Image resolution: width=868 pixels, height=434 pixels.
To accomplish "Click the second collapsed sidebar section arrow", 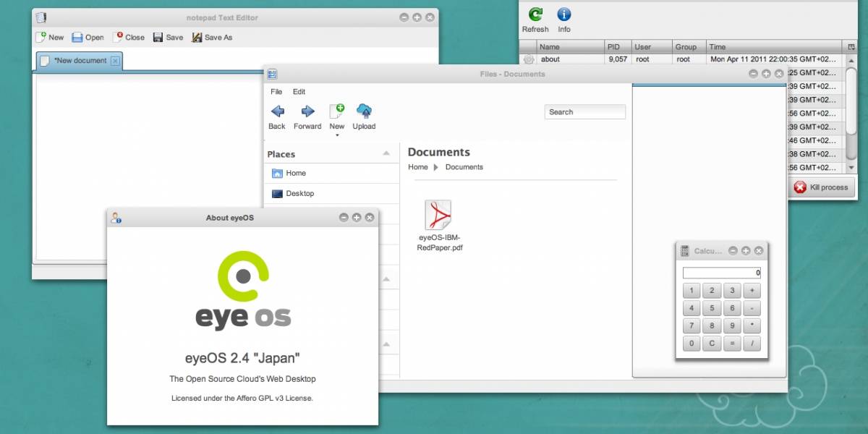I will (387, 278).
